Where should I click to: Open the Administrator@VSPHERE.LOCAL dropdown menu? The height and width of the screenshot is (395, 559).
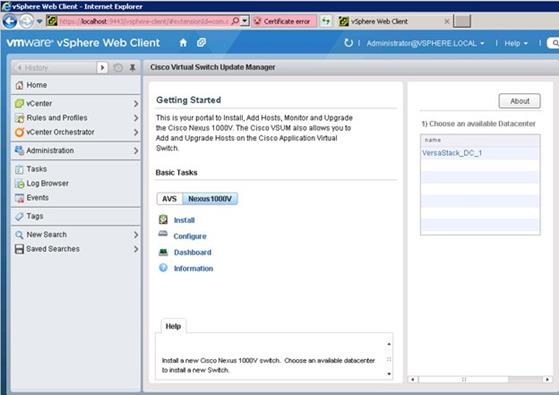click(x=425, y=43)
